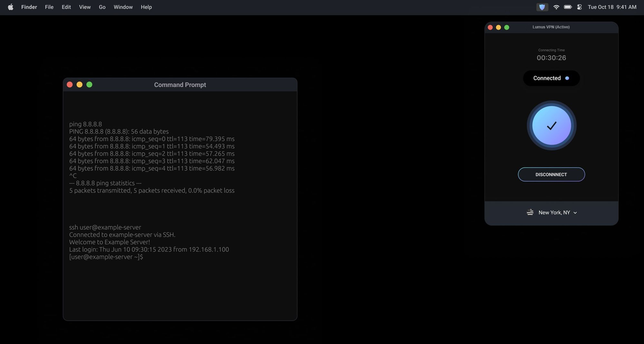Expand the New York, NY server dropdown
Viewport: 644px width, 344px height.
point(554,212)
